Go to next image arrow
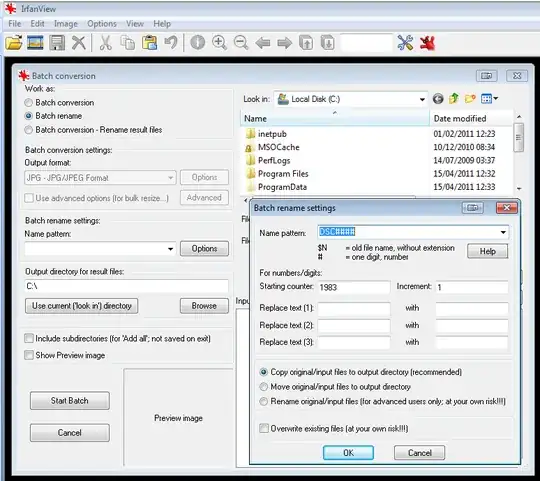Image resolution: width=540 pixels, height=481 pixels. coord(284,43)
